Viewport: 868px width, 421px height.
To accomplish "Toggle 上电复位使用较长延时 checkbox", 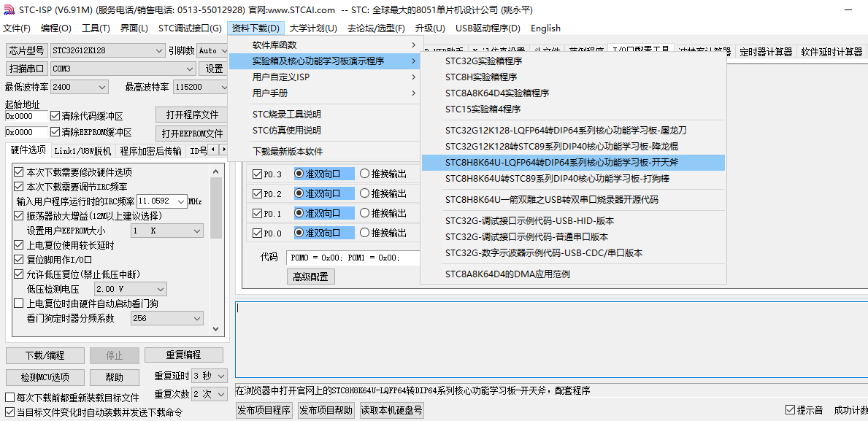I will click(19, 244).
